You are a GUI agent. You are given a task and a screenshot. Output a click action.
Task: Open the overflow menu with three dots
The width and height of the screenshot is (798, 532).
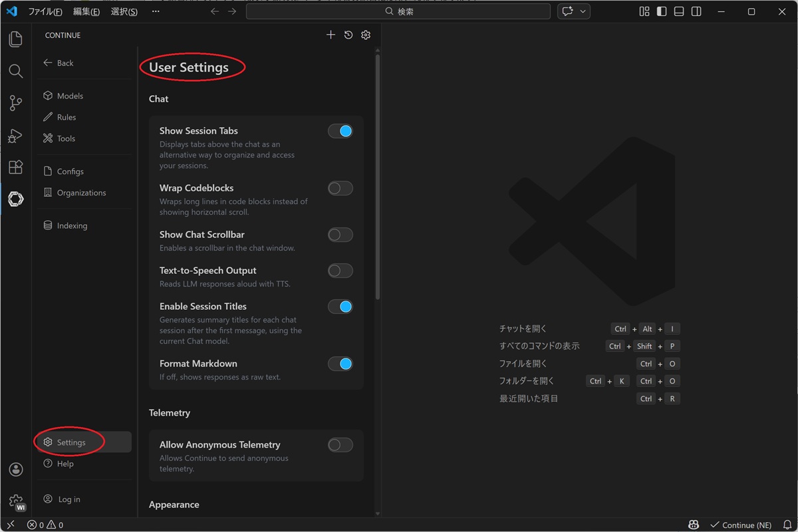[x=156, y=11]
